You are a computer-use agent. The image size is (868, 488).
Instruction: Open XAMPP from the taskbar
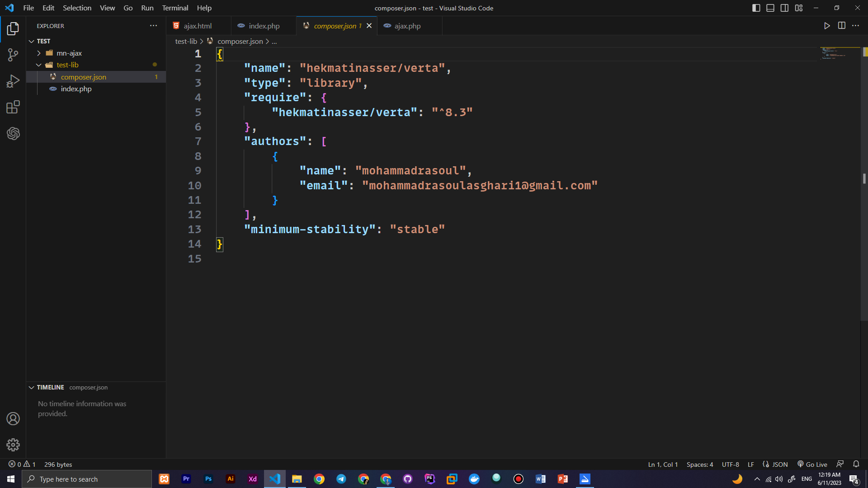[164, 479]
